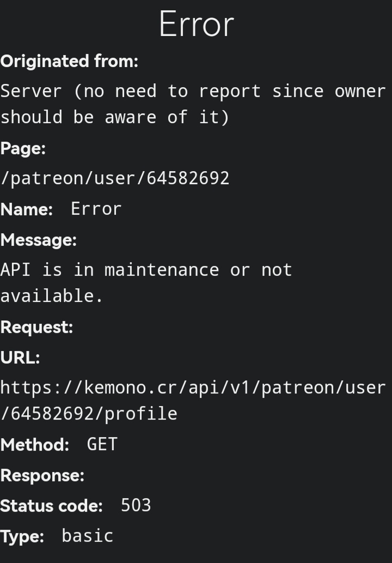The image size is (392, 563).
Task: Click the basic response type value
Action: pos(87,536)
